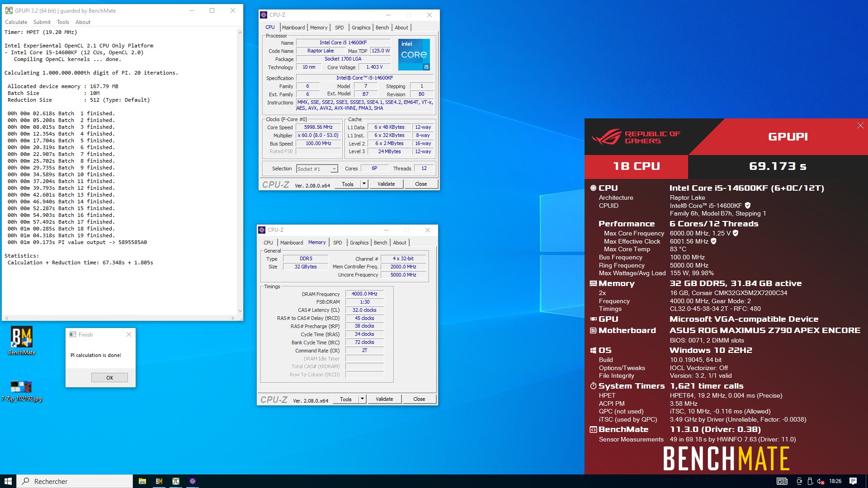Click Validate in upper CPU-Z window

tap(386, 184)
